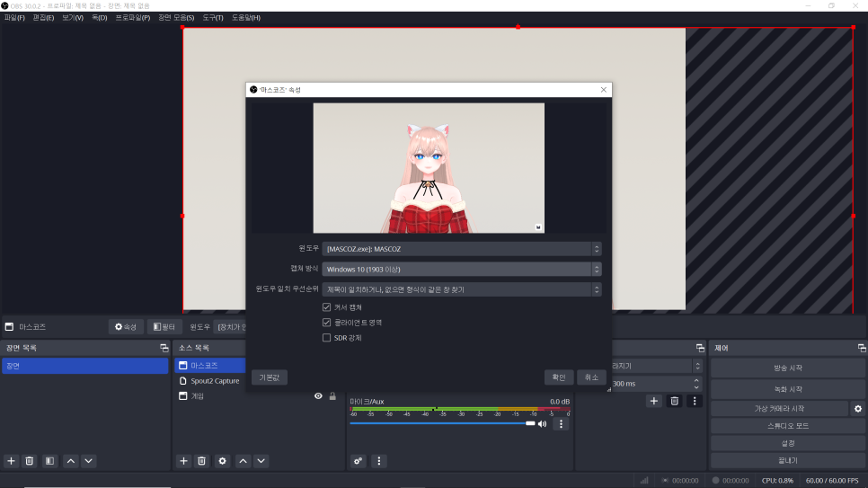Open virtual camera settings gear
The height and width of the screenshot is (488, 868).
[857, 409]
